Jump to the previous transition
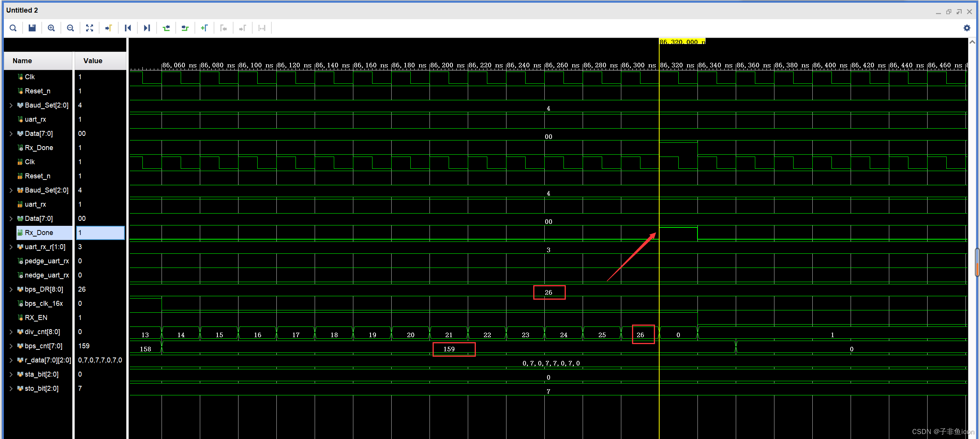The height and width of the screenshot is (439, 980). pos(166,28)
